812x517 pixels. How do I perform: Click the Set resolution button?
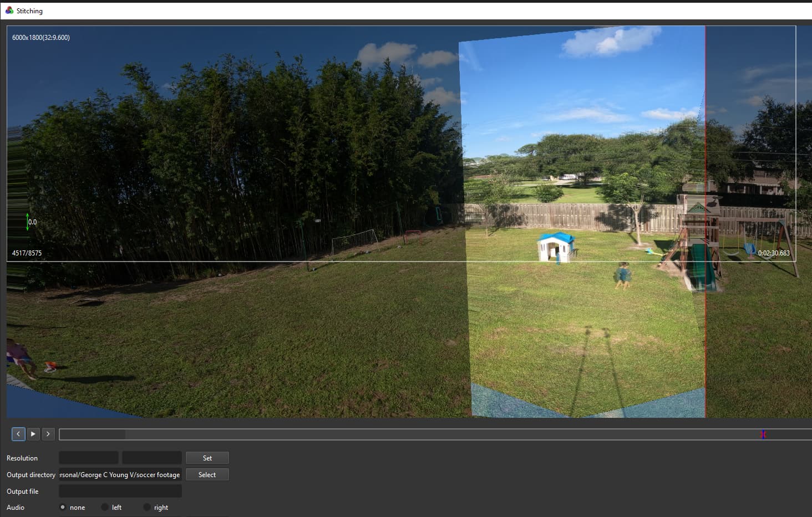207,458
